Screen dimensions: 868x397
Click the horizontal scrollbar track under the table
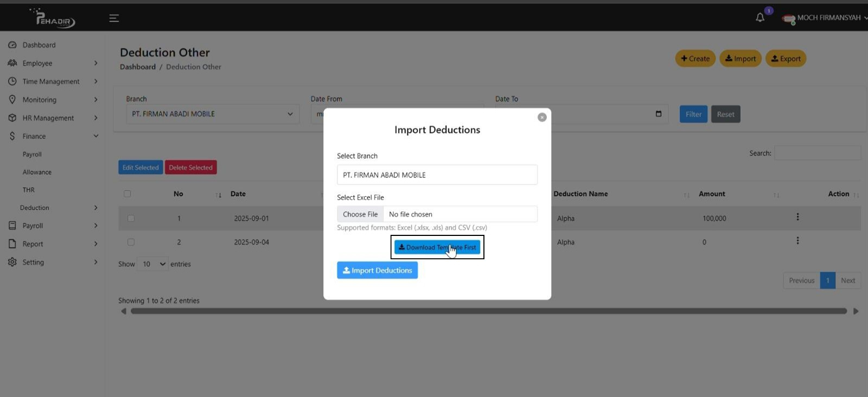click(489, 311)
